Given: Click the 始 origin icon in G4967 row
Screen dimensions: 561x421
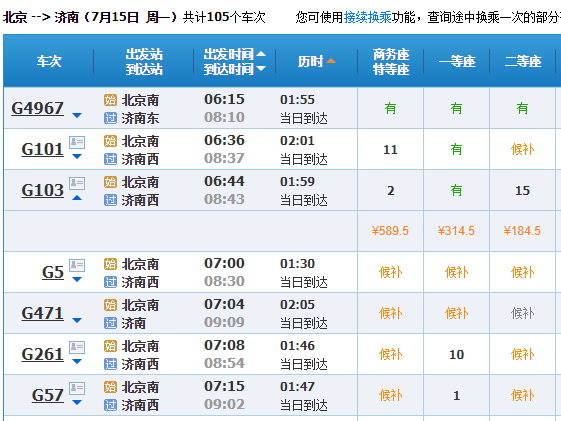Looking at the screenshot, I should tap(110, 100).
